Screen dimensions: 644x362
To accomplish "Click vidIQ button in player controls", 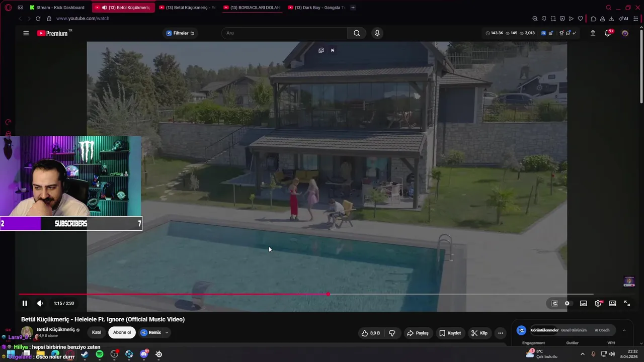I will 554,303.
